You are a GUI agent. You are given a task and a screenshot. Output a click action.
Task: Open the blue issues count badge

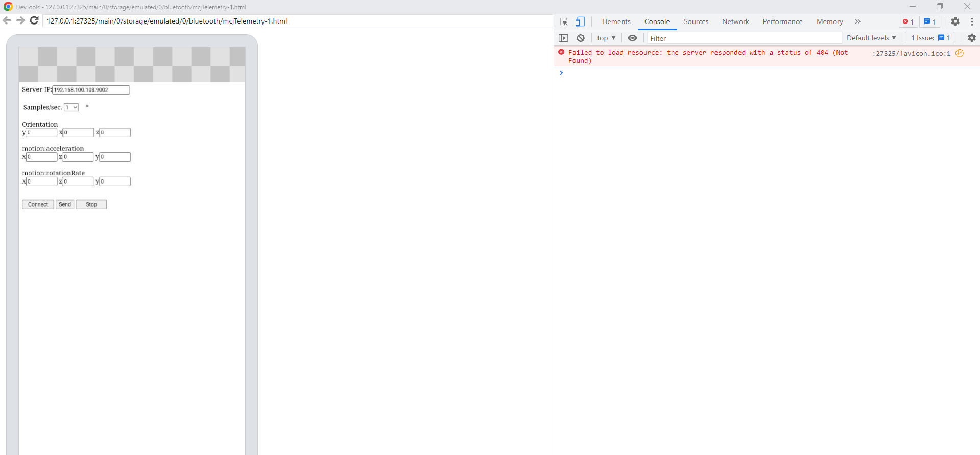pyautogui.click(x=929, y=21)
